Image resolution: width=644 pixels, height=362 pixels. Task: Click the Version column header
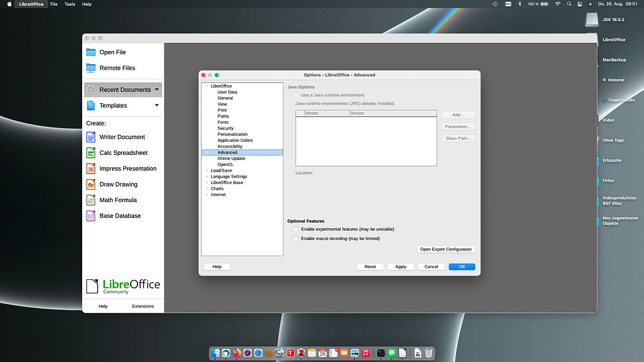[393, 113]
